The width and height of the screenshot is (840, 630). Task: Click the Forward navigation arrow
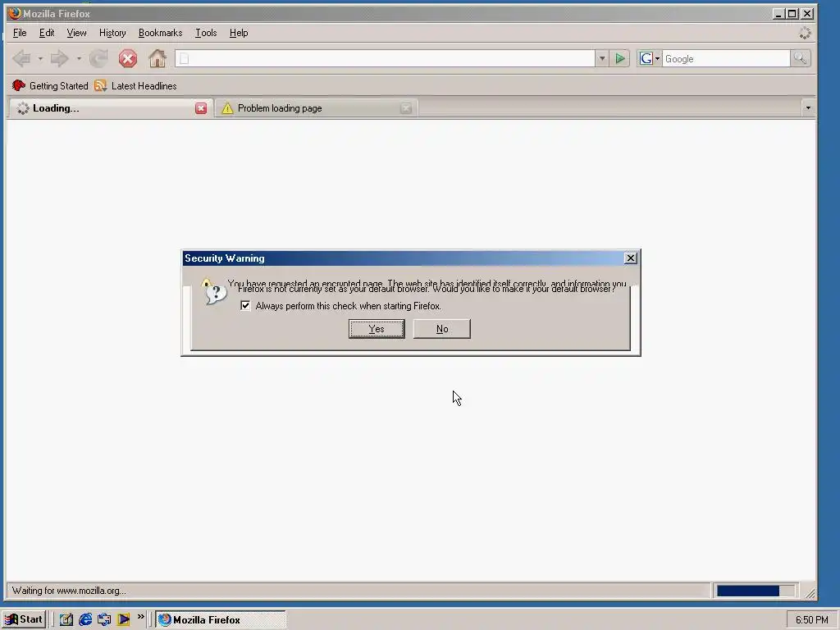click(x=59, y=58)
